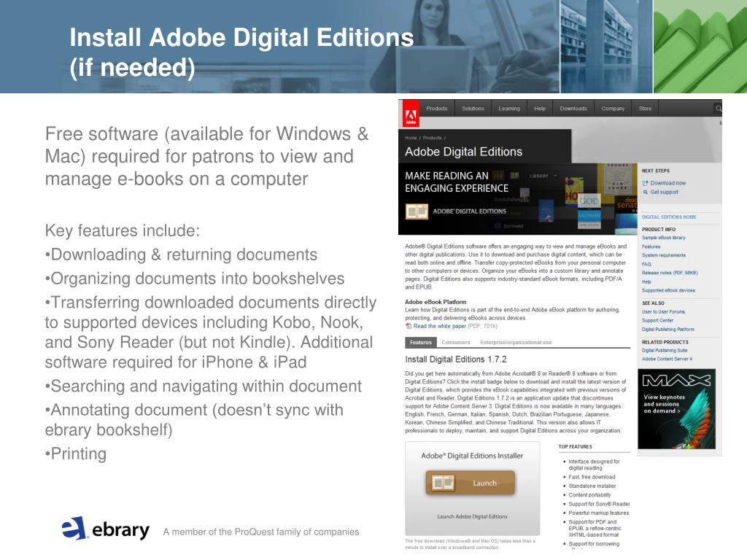Click the Products breadcrumb link
The height and width of the screenshot is (560, 747).
432,138
